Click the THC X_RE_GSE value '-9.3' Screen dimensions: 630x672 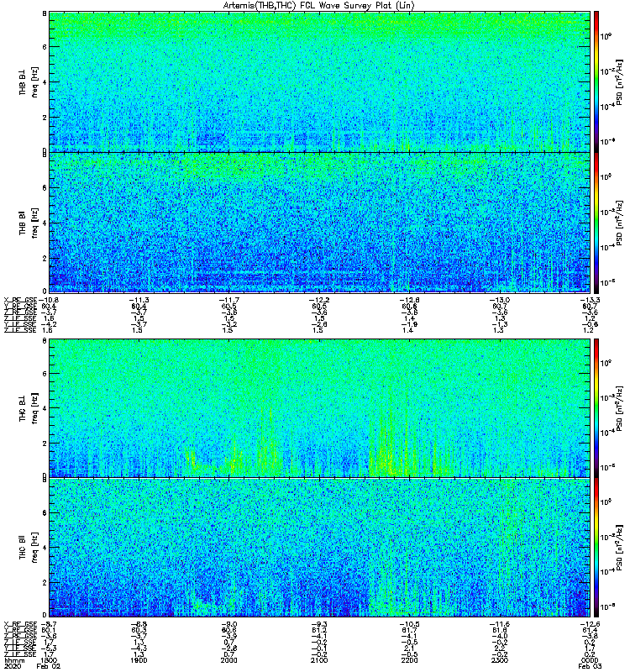(x=319, y=624)
